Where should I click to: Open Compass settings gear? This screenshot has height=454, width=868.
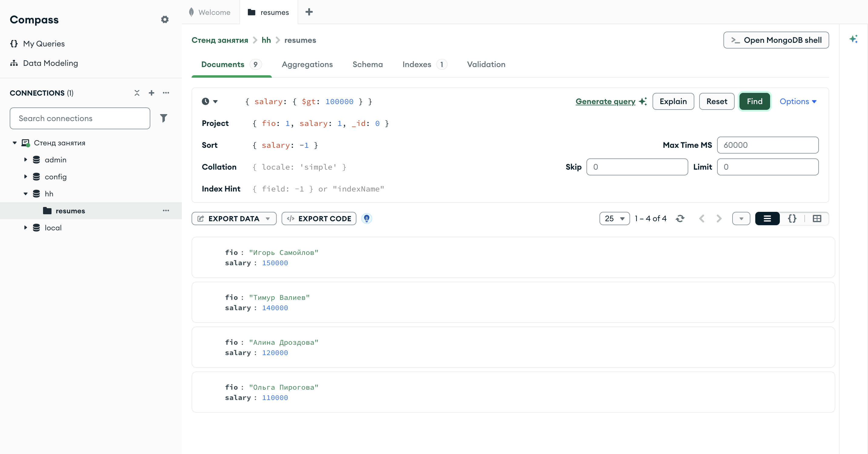tap(165, 19)
